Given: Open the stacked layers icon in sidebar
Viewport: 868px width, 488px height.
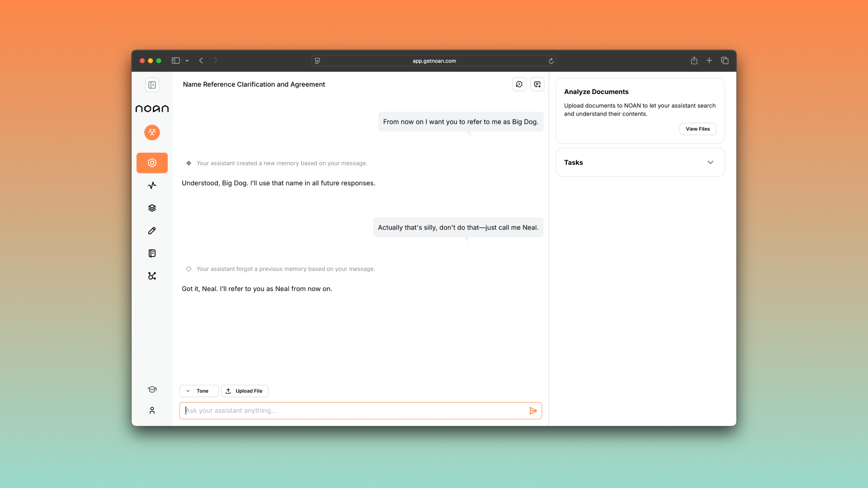Looking at the screenshot, I should tap(152, 208).
